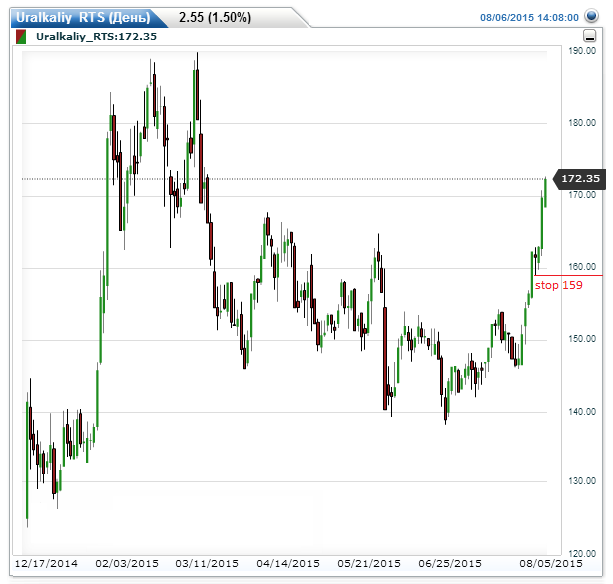Click the Uralkaliy_RTS:172.35 legend label
The image size is (613, 584).
click(x=96, y=37)
